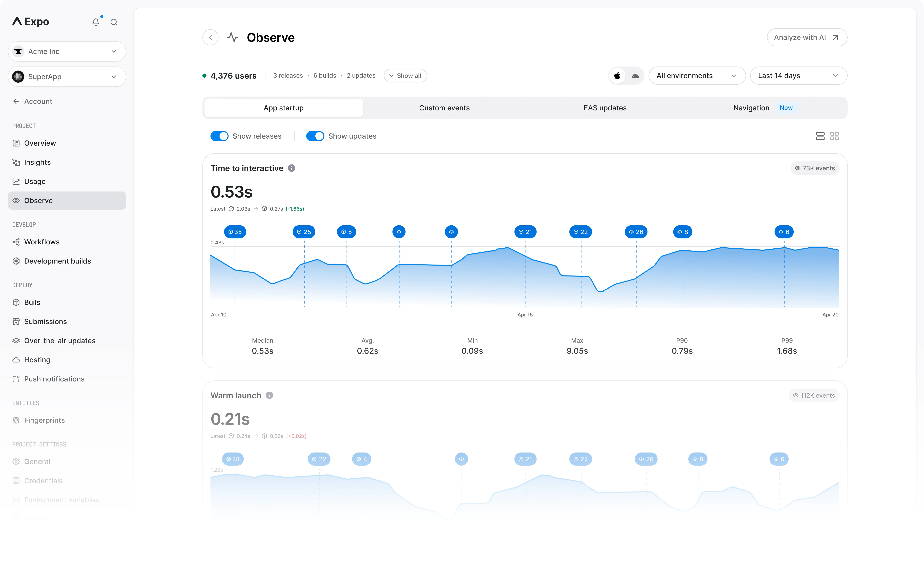Image resolution: width=924 pixels, height=581 pixels.
Task: Click the Time to interactive marker 22
Action: (x=581, y=232)
